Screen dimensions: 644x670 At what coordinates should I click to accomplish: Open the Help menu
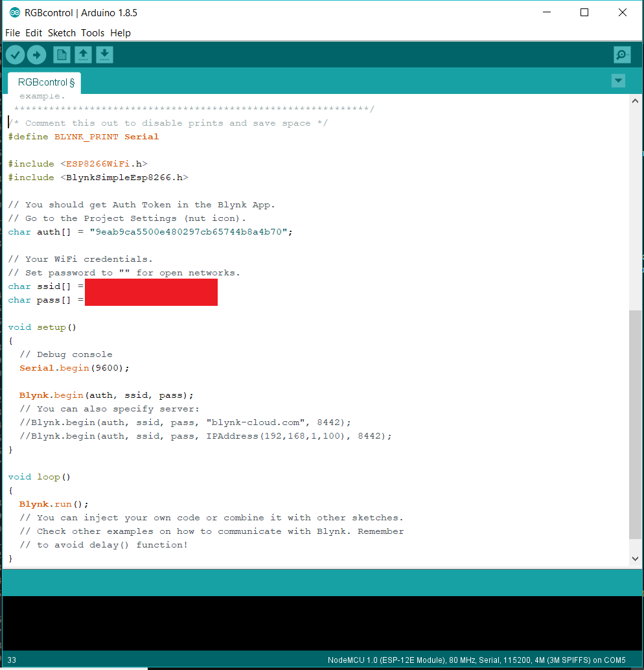click(121, 33)
